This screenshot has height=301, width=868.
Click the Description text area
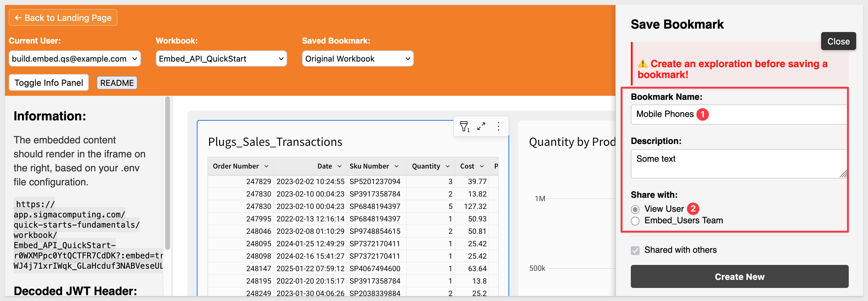(739, 164)
